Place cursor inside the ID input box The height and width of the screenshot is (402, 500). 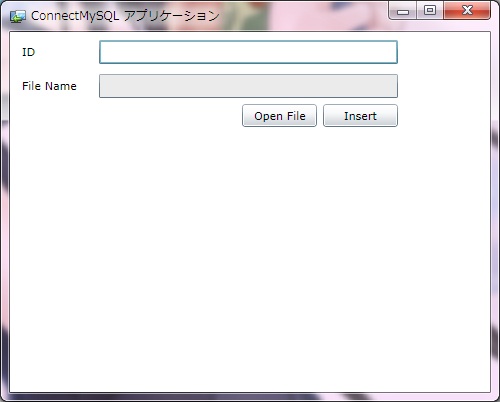(x=248, y=52)
